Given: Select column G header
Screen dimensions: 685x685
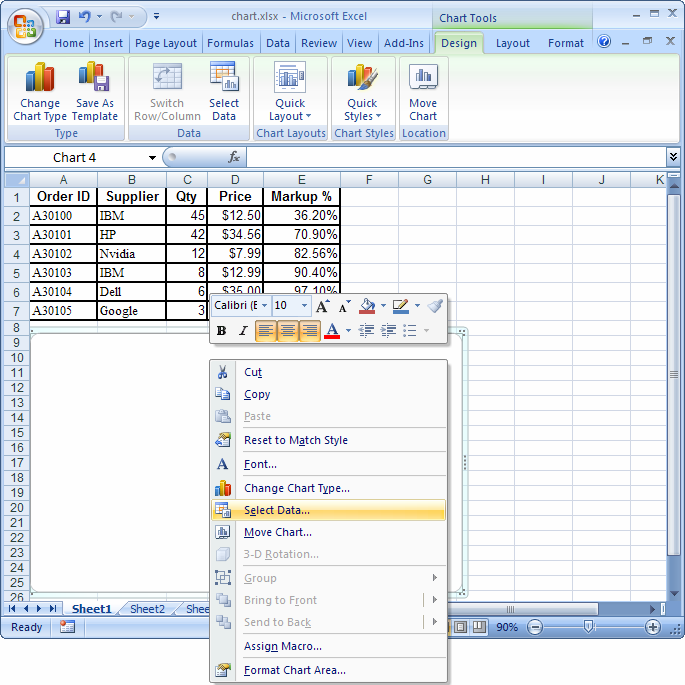Looking at the screenshot, I should coord(427,180).
